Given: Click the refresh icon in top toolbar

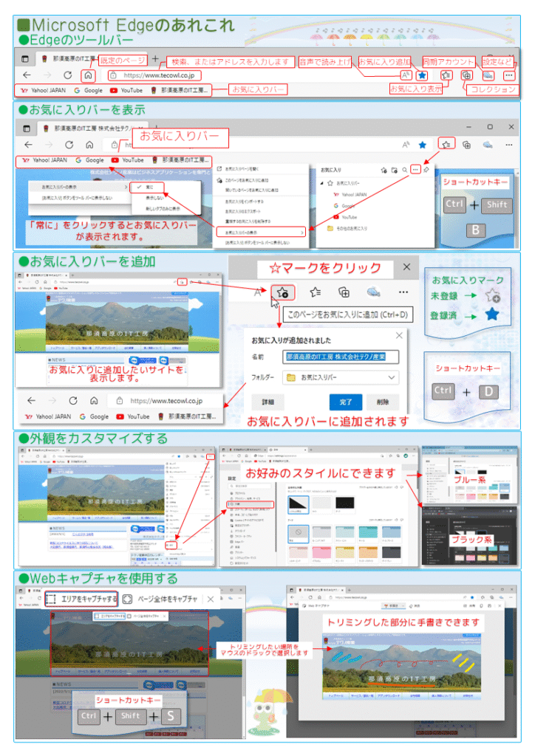Looking at the screenshot, I should click(67, 75).
